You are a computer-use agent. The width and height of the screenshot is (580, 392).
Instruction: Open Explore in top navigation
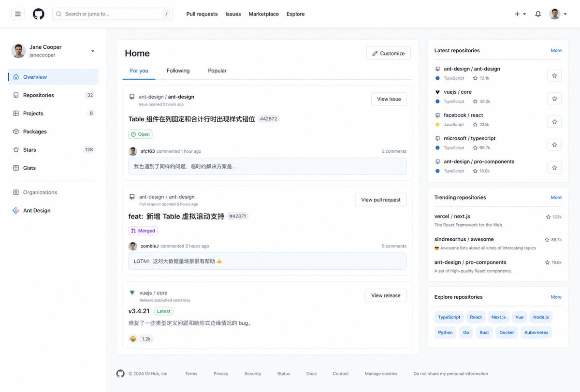point(295,14)
